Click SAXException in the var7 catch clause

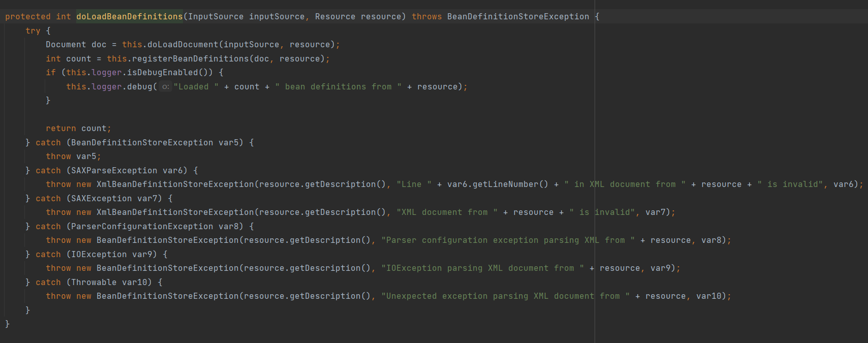pyautogui.click(x=102, y=199)
